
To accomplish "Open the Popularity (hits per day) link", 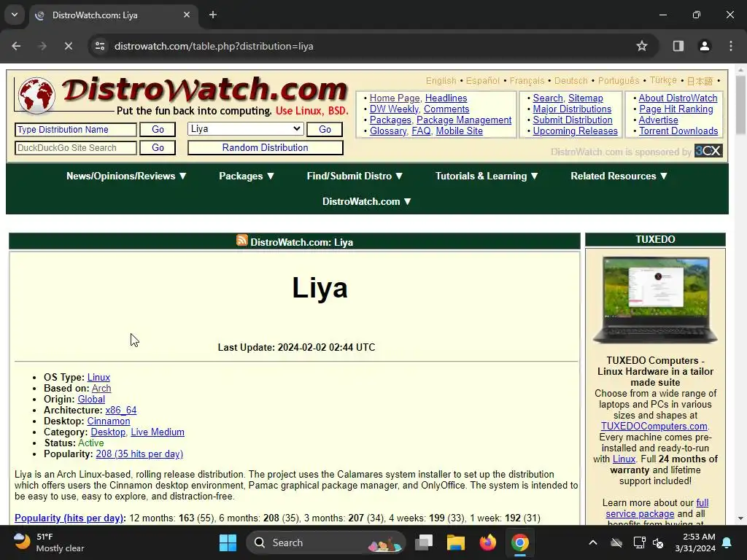I will pyautogui.click(x=69, y=518).
